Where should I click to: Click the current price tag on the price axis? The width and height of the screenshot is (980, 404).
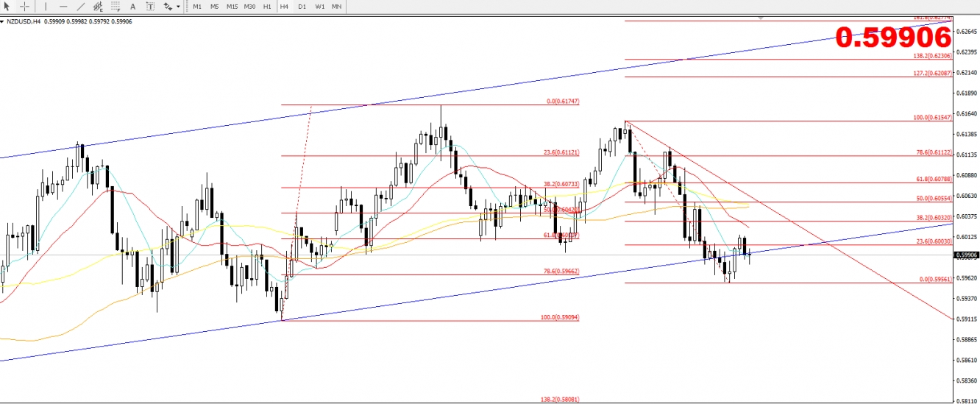click(967, 255)
